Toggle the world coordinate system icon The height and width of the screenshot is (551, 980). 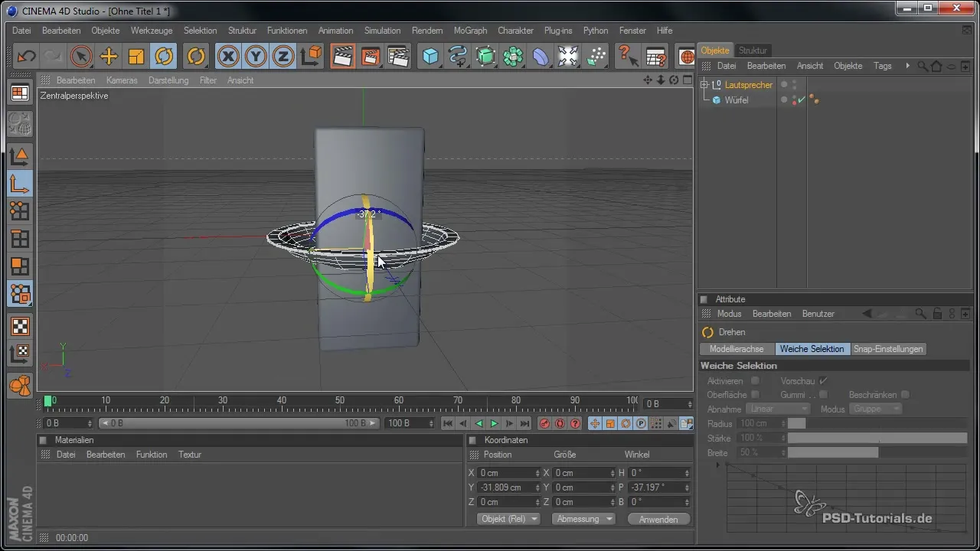pyautogui.click(x=311, y=56)
